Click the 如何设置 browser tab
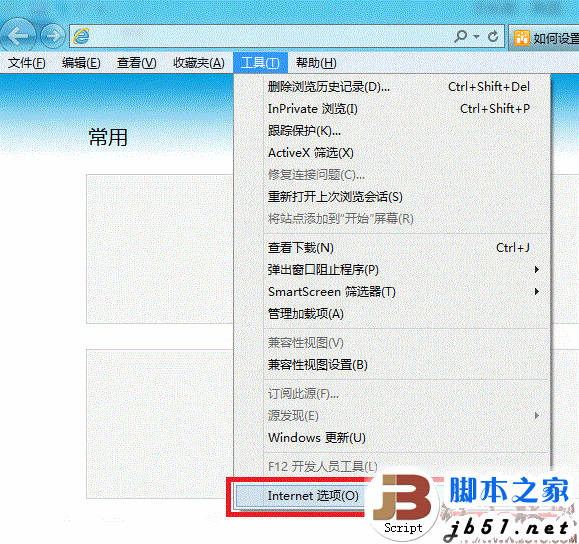 click(x=544, y=37)
